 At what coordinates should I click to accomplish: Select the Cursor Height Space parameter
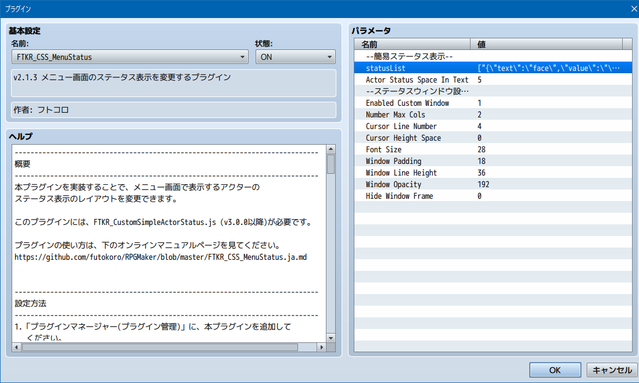(x=493, y=138)
